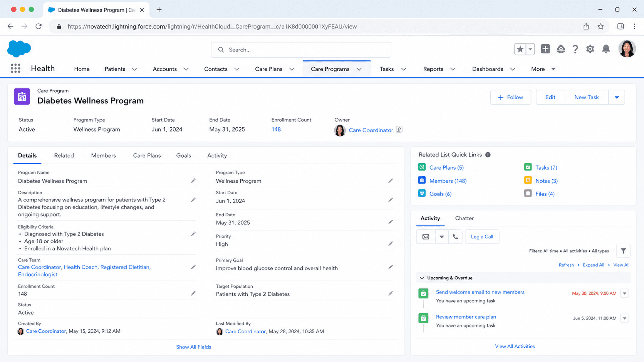Edit the Enrollment Count pencil icon
The image size is (644, 362).
click(193, 294)
